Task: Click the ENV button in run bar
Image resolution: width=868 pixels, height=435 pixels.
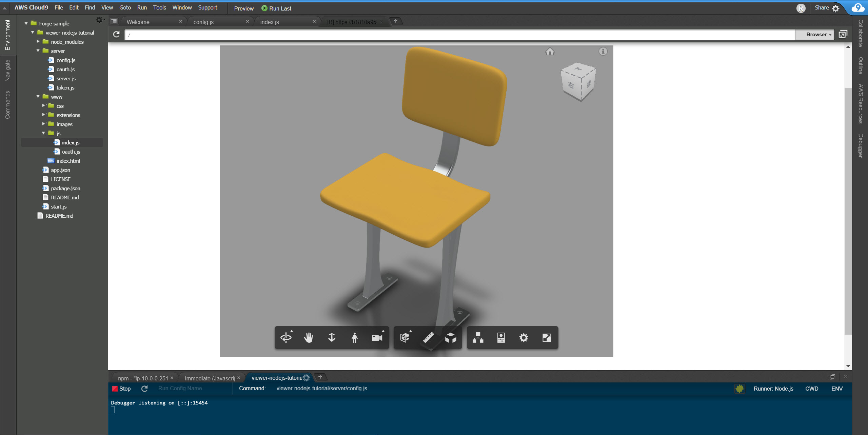Action: (837, 389)
